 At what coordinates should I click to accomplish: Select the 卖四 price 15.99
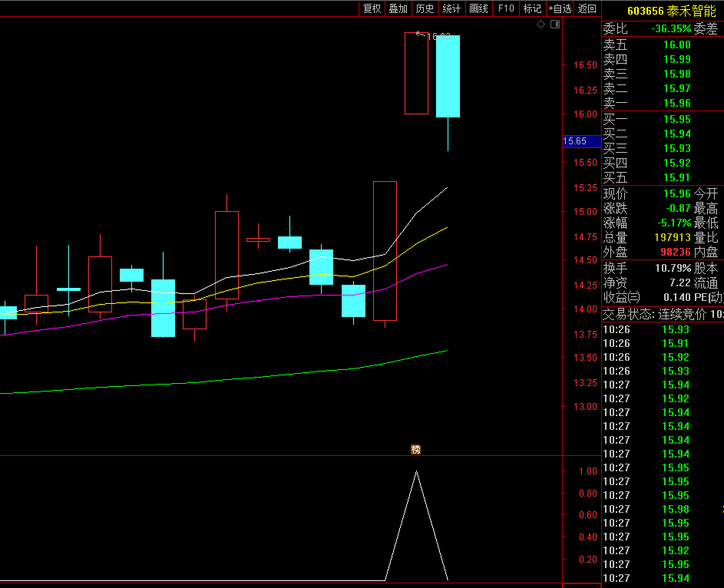click(677, 60)
